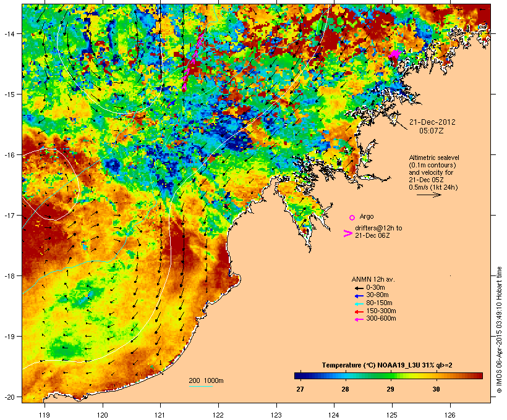Click the vertical IMOS copyright timestamp text
This screenshot has width=507, height=420.
tap(499, 330)
